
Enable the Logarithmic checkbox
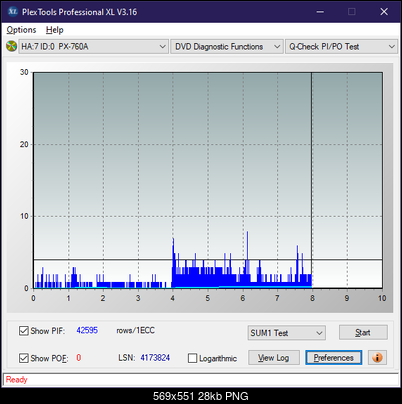click(x=192, y=358)
